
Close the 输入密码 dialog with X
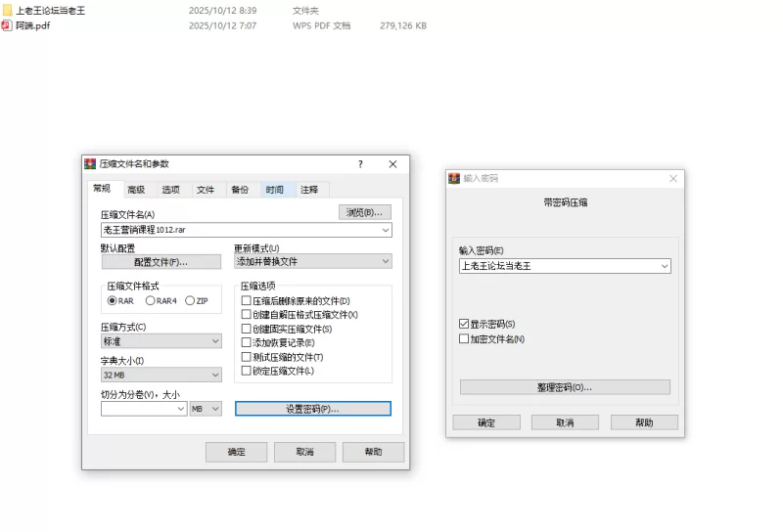tap(673, 179)
